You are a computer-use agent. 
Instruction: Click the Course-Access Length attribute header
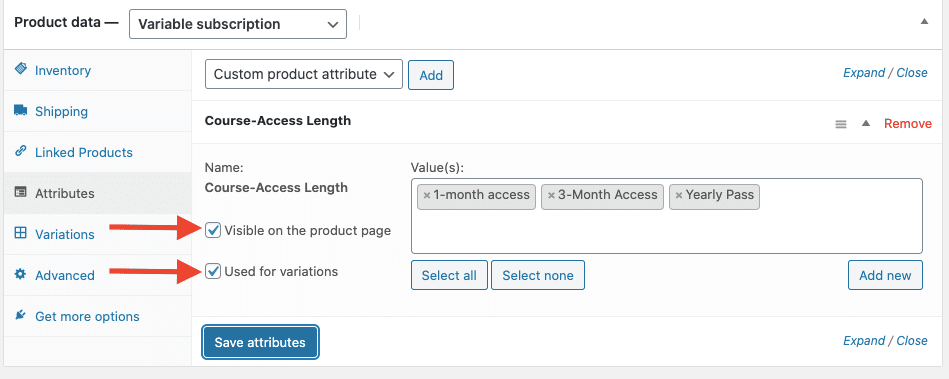tap(278, 120)
